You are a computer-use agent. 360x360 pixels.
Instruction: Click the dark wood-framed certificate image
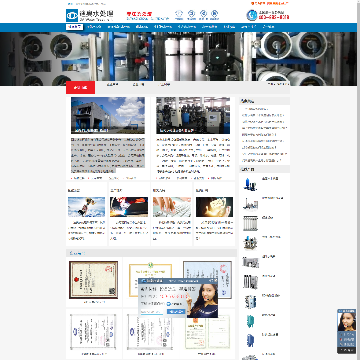point(94,280)
